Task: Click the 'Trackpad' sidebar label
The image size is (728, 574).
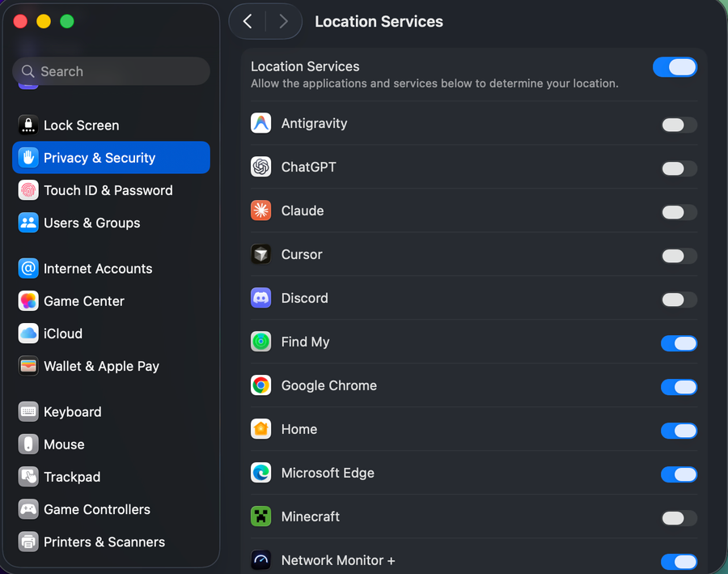Action: click(72, 477)
